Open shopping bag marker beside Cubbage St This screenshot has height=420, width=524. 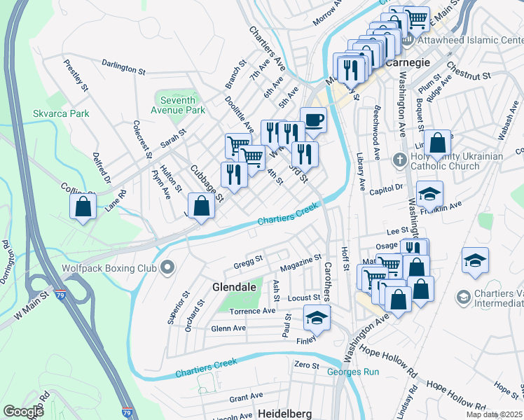coord(201,207)
